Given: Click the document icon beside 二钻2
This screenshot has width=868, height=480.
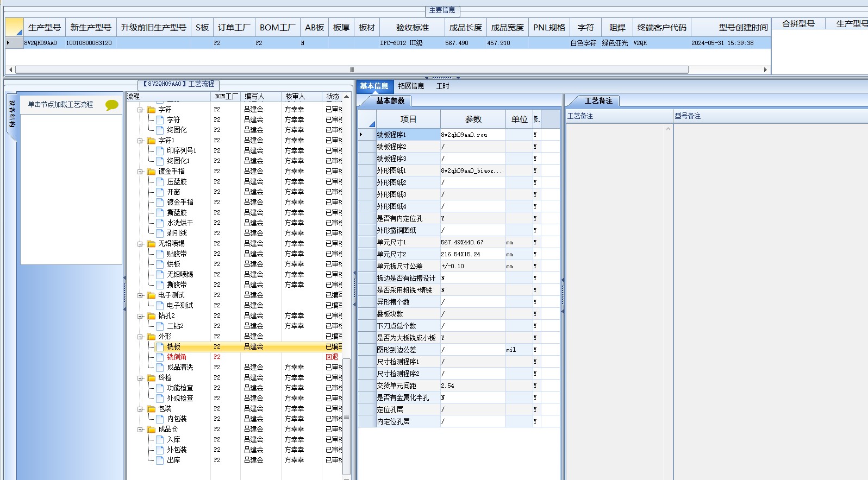Looking at the screenshot, I should [x=160, y=326].
